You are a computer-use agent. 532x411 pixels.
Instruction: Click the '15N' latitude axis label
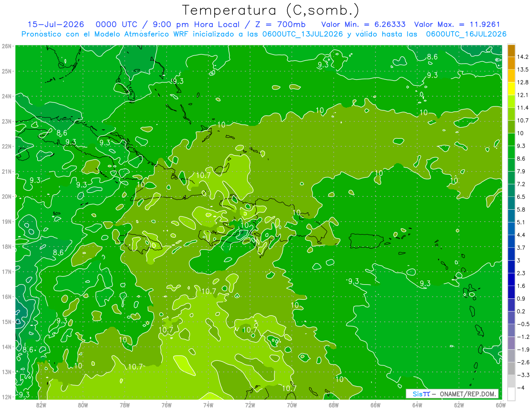pos(6,321)
